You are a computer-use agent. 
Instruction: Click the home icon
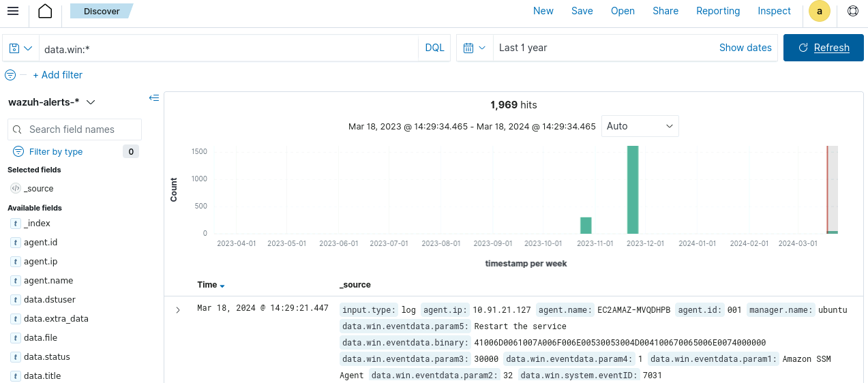pos(45,11)
